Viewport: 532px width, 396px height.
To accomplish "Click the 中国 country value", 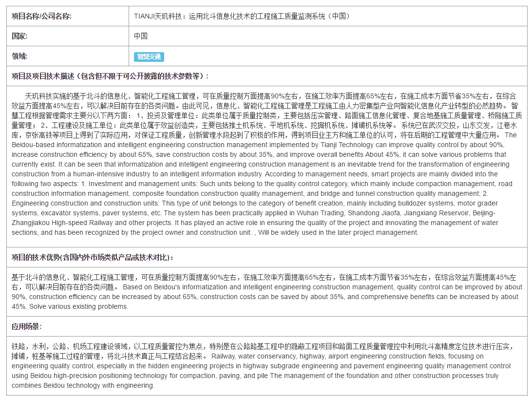I will point(141,36).
